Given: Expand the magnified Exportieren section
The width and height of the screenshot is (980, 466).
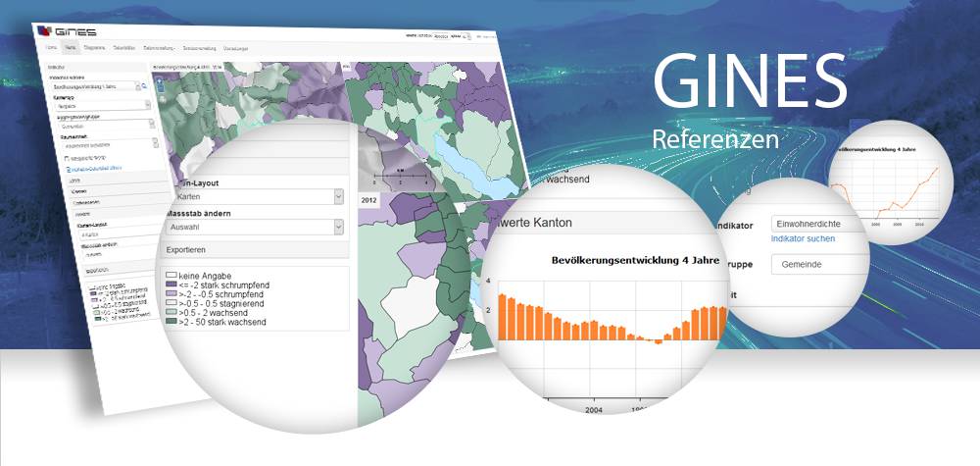Looking at the screenshot, I should [256, 249].
